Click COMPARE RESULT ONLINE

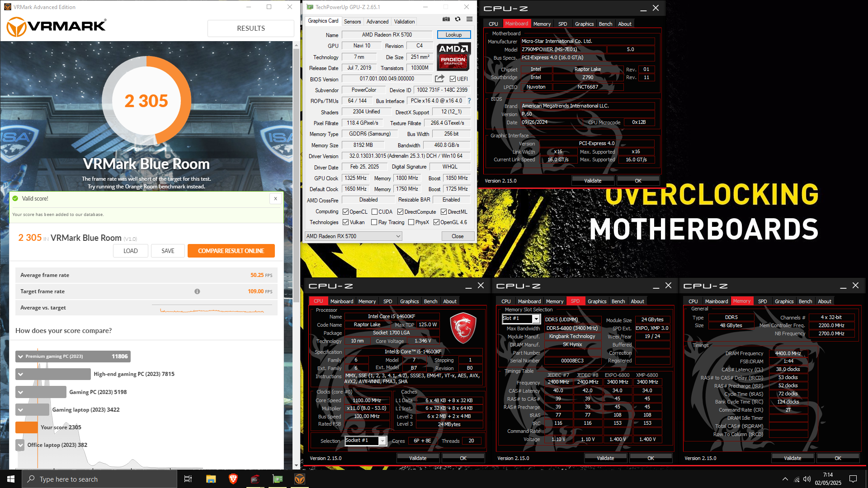click(231, 251)
